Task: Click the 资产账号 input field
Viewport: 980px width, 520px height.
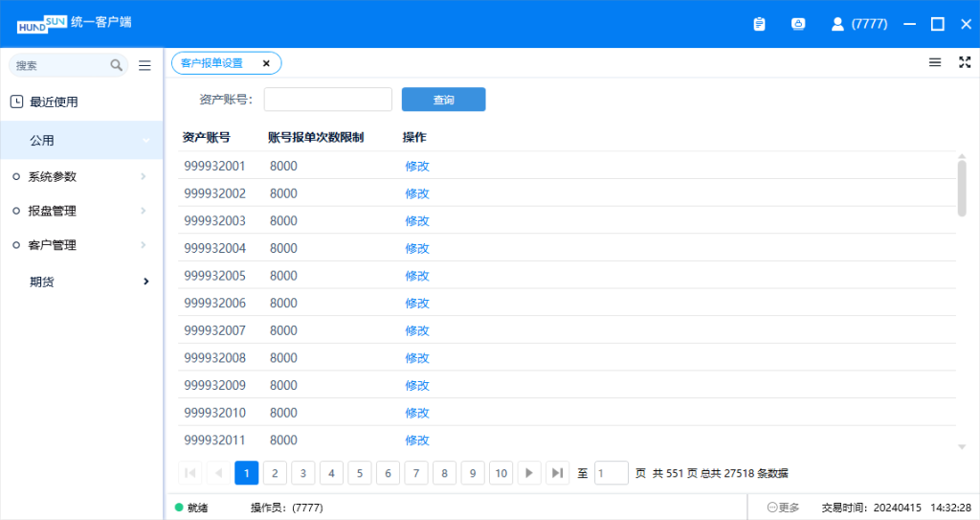Action: 327,100
